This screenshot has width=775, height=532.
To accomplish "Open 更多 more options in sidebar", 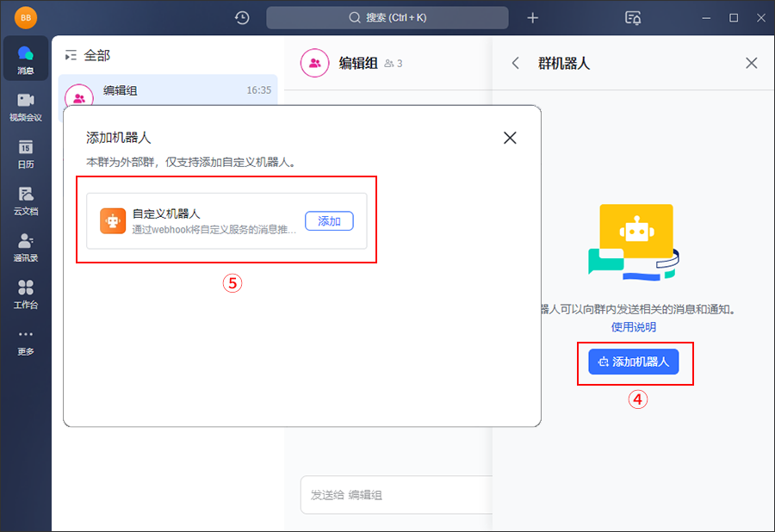I will [x=26, y=342].
